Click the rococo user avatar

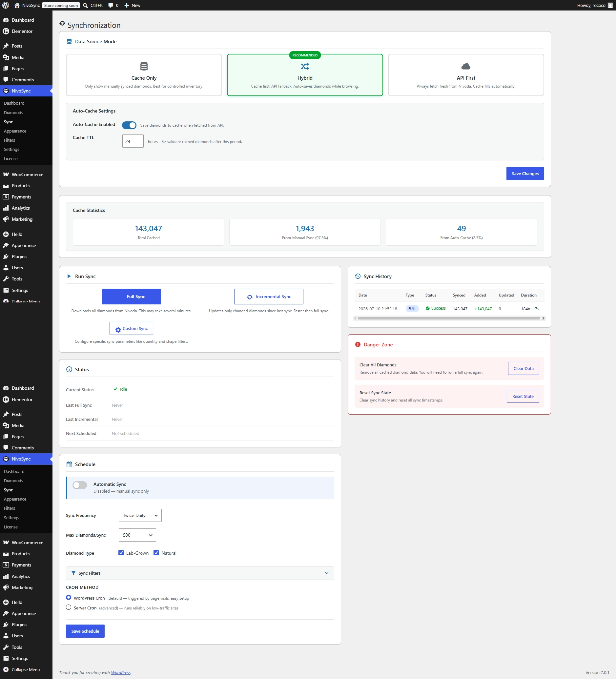[610, 5]
